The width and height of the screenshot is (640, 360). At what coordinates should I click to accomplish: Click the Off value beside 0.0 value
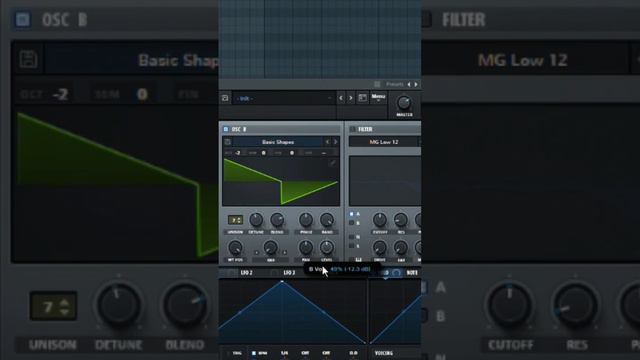click(326, 353)
